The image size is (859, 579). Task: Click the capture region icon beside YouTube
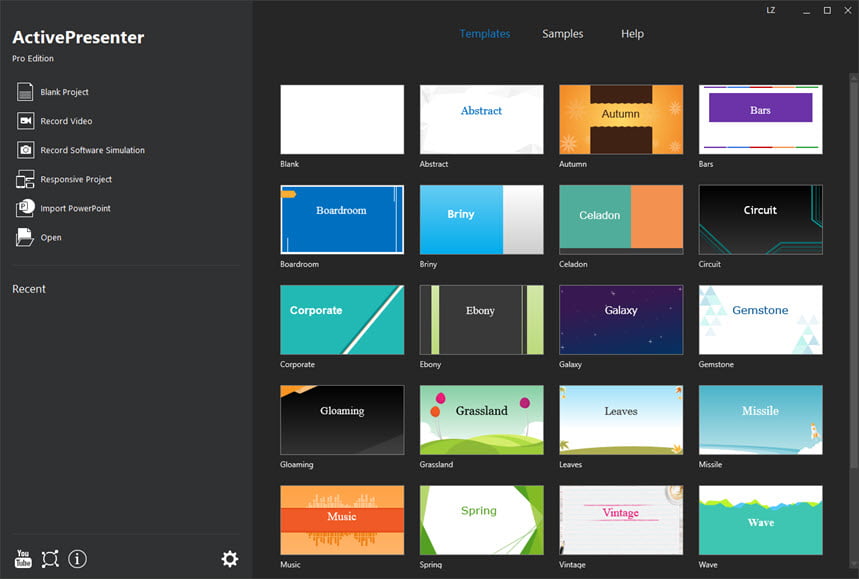coord(50,559)
